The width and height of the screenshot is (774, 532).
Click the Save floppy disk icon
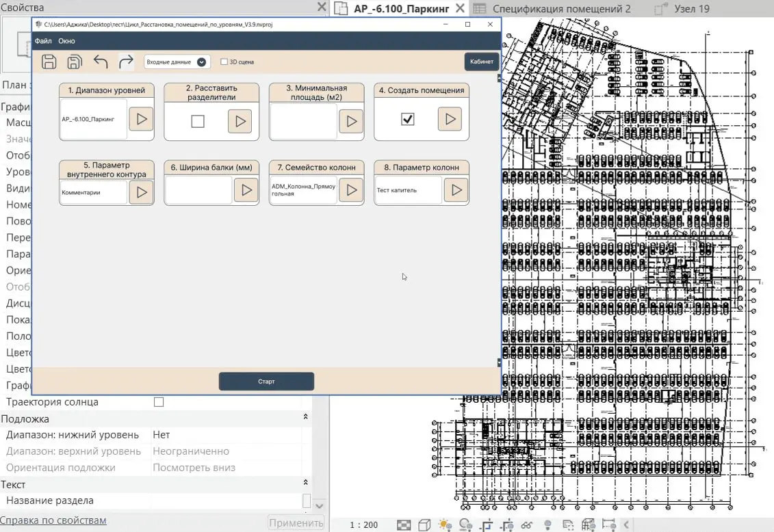point(49,62)
